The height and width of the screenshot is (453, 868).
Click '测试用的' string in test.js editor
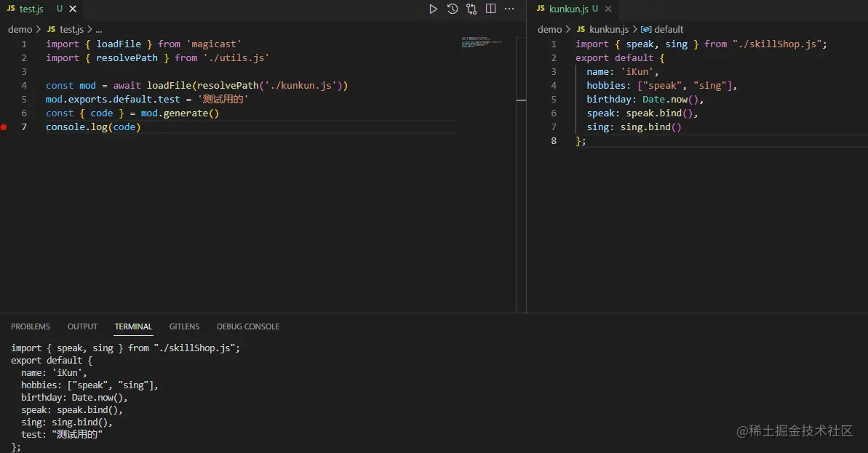click(x=223, y=100)
